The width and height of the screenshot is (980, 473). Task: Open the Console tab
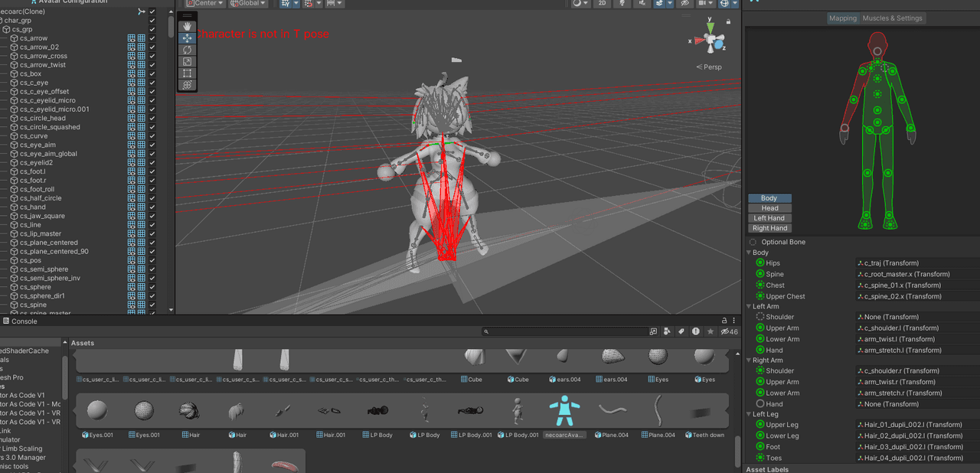click(x=20, y=321)
